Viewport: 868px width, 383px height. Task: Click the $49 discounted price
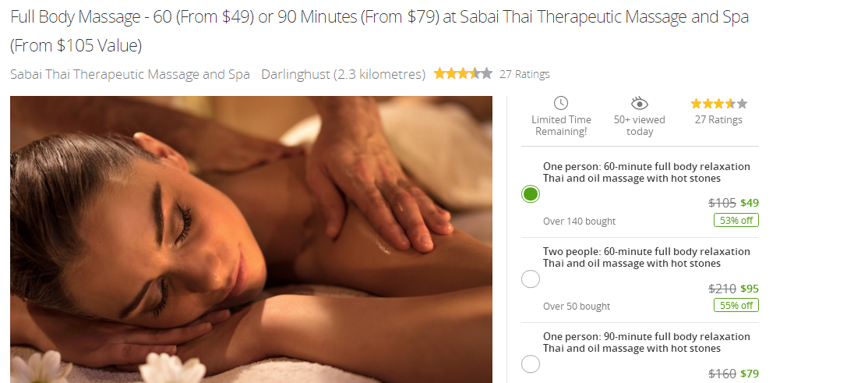pos(750,203)
